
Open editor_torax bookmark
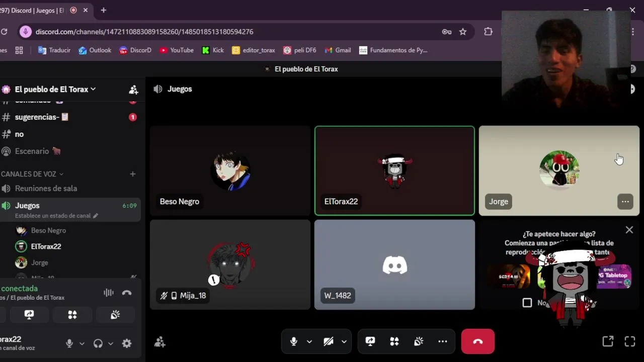254,50
